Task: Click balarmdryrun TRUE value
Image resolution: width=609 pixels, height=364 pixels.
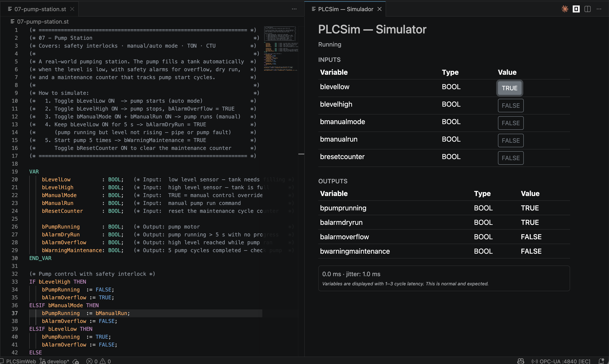Action: (x=530, y=222)
